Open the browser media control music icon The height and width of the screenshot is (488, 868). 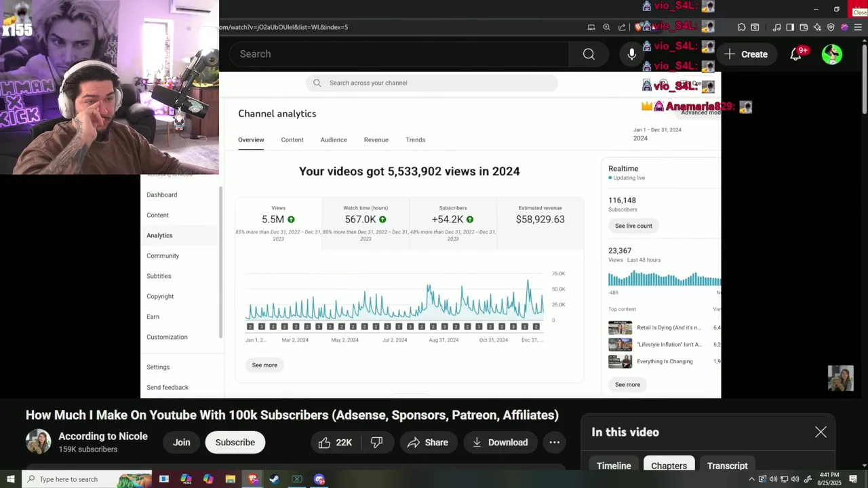[x=776, y=27]
